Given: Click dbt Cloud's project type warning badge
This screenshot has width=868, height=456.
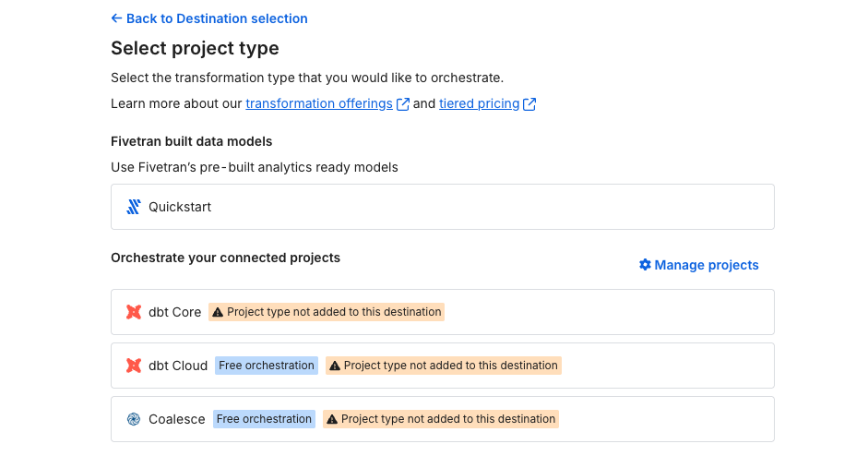Looking at the screenshot, I should [444, 366].
